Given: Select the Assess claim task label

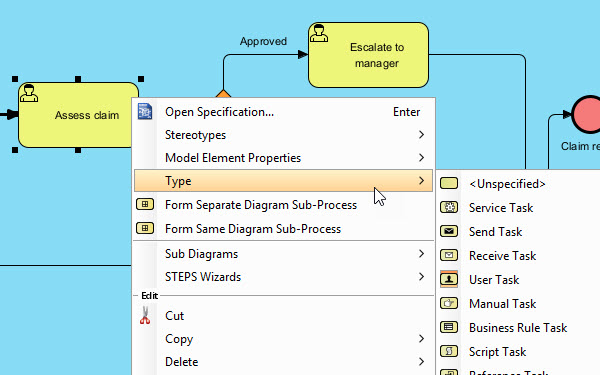Looking at the screenshot, I should point(87,115).
